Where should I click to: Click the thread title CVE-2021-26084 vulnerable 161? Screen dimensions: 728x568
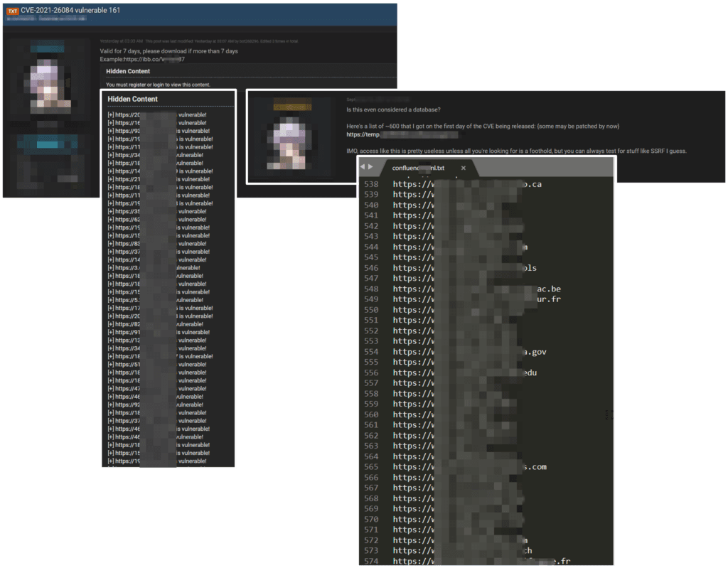[x=71, y=9]
